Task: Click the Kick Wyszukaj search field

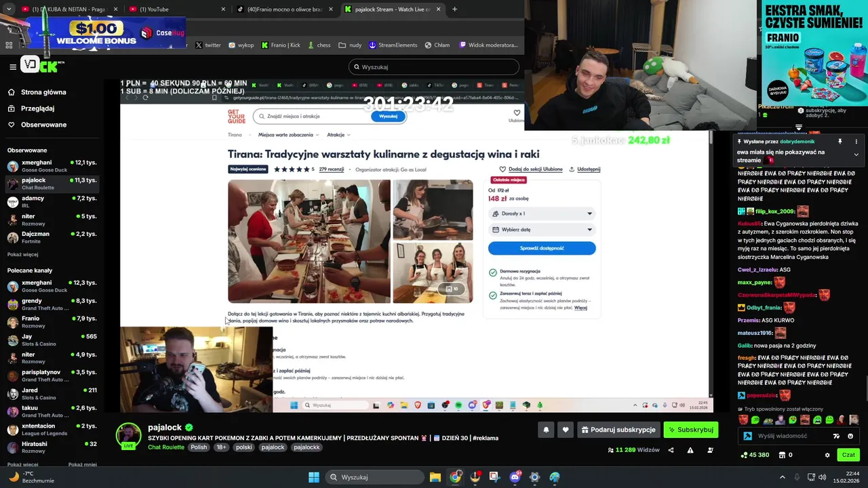Action: coord(434,67)
